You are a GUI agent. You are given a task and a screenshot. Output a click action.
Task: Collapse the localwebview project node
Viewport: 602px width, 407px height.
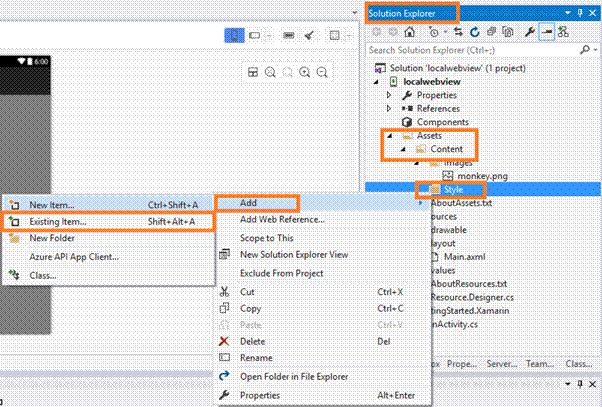377,82
